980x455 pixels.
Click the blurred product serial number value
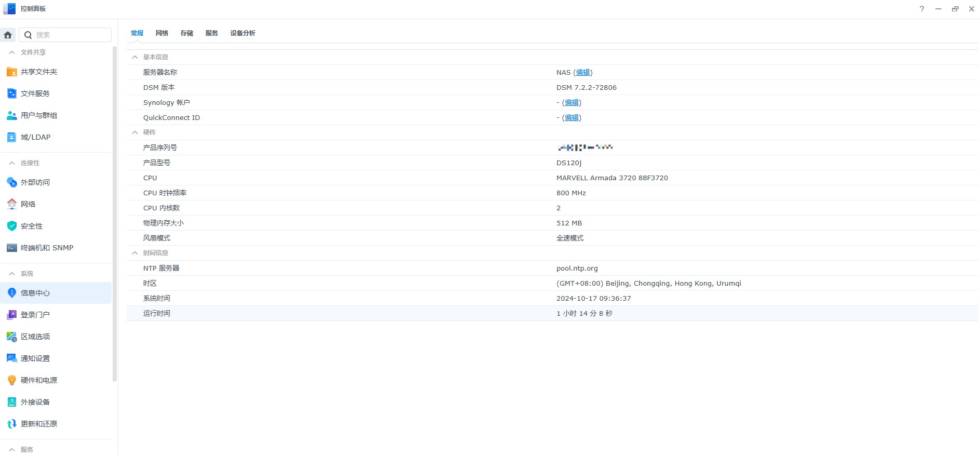(586, 148)
